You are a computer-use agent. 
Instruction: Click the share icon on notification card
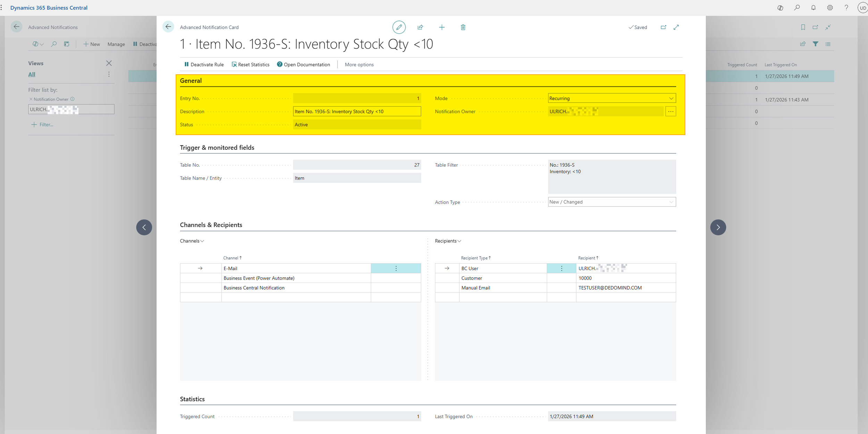[420, 27]
